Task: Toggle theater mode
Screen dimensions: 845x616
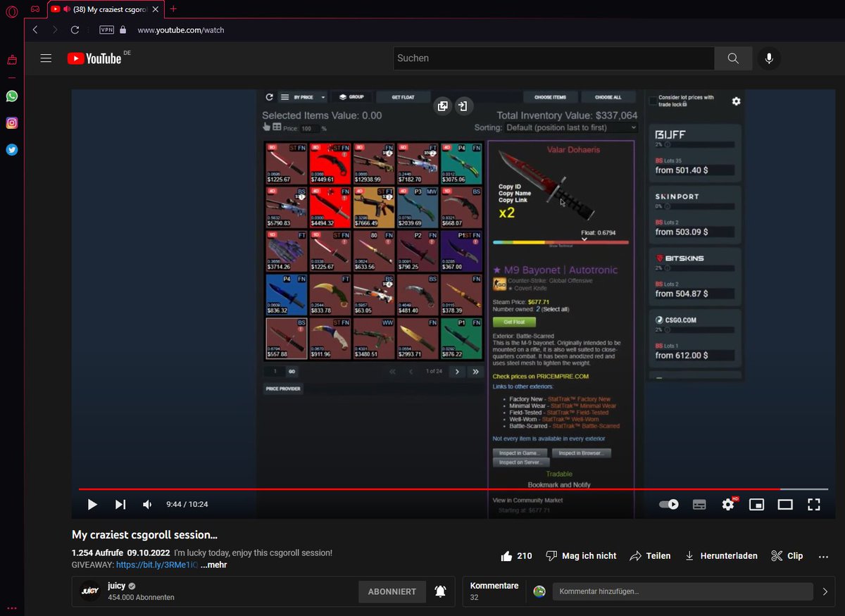Action: point(785,504)
